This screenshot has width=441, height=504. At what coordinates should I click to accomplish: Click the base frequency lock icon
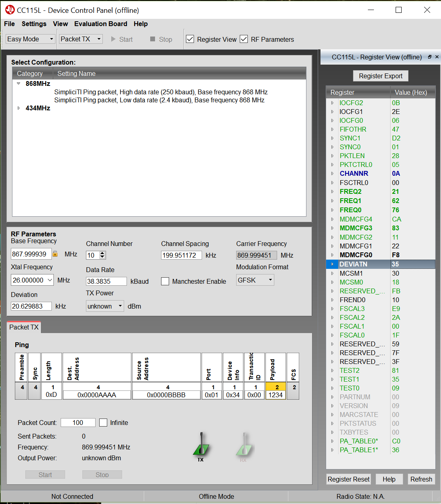[x=55, y=254]
